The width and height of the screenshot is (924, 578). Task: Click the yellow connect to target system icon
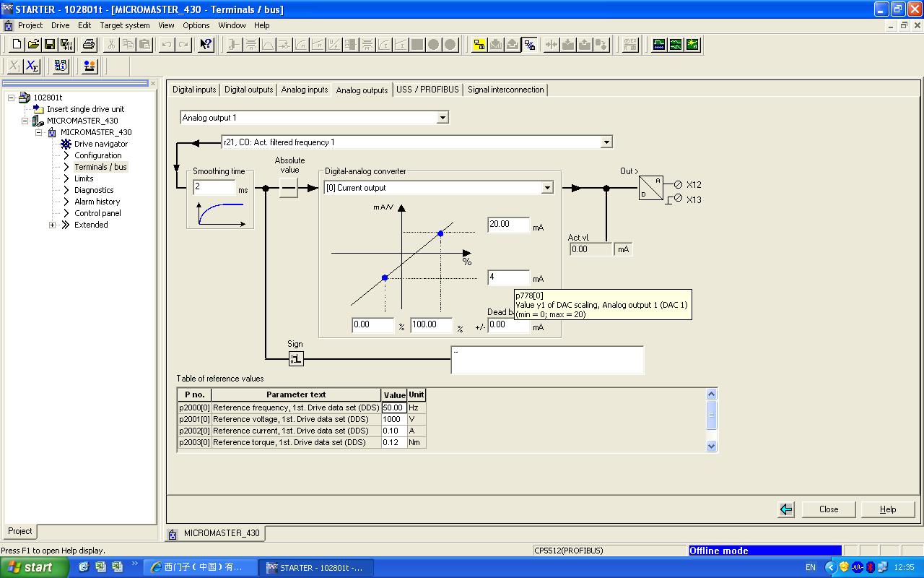click(x=479, y=45)
